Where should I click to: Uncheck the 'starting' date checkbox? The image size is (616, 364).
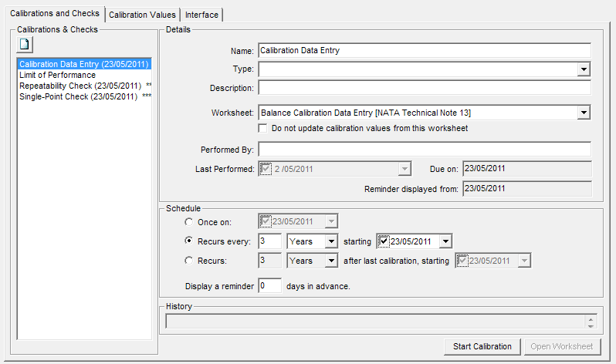(384, 241)
